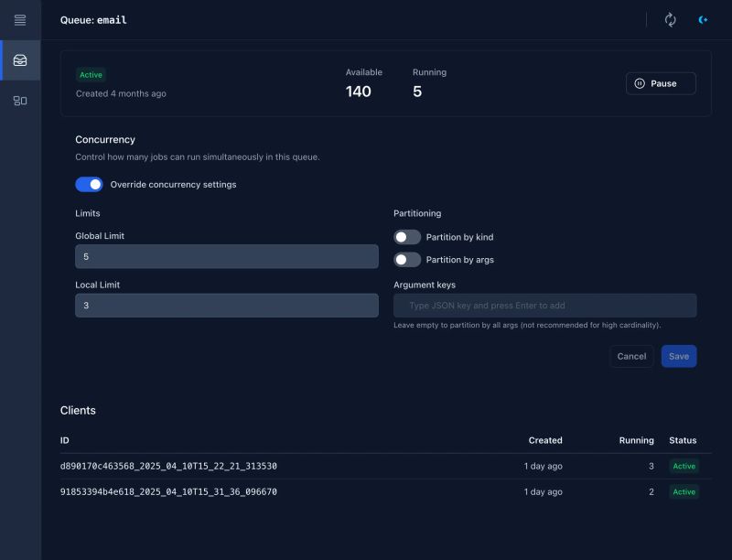Open the jobs list sidebar icon
Viewport: 732px width, 560px height.
click(x=20, y=20)
